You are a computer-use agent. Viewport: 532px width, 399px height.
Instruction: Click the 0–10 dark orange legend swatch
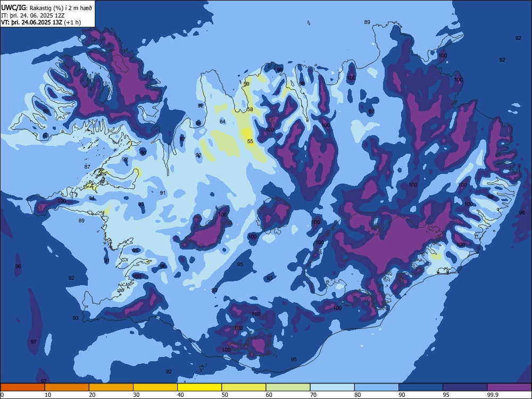coord(22,387)
